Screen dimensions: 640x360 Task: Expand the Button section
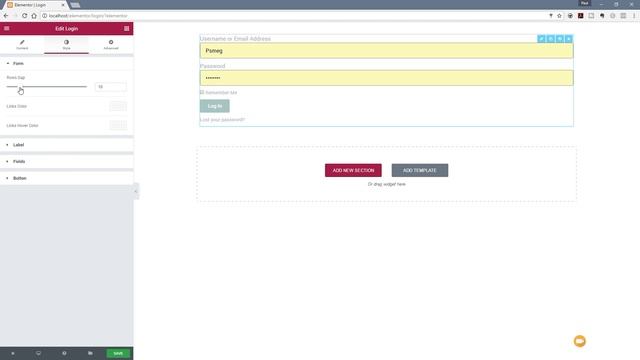(x=67, y=178)
